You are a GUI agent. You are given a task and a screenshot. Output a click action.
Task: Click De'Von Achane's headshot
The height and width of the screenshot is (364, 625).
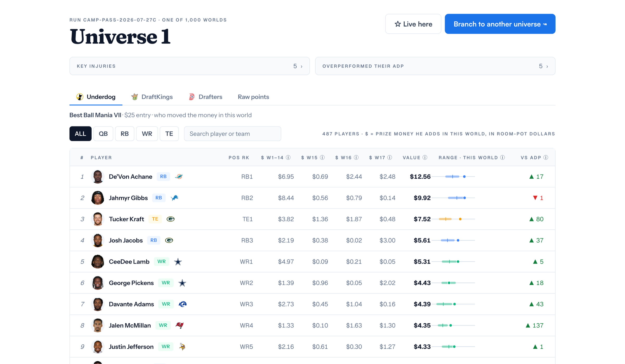[98, 177]
